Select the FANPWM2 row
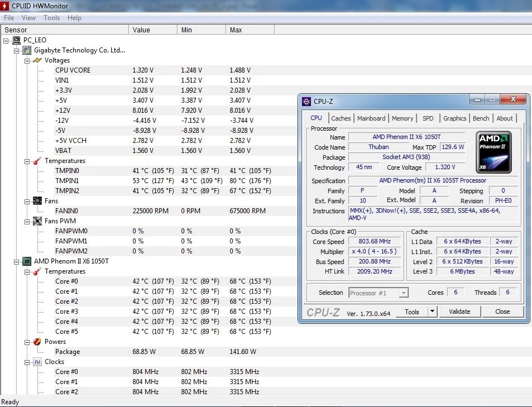 [x=164, y=251]
